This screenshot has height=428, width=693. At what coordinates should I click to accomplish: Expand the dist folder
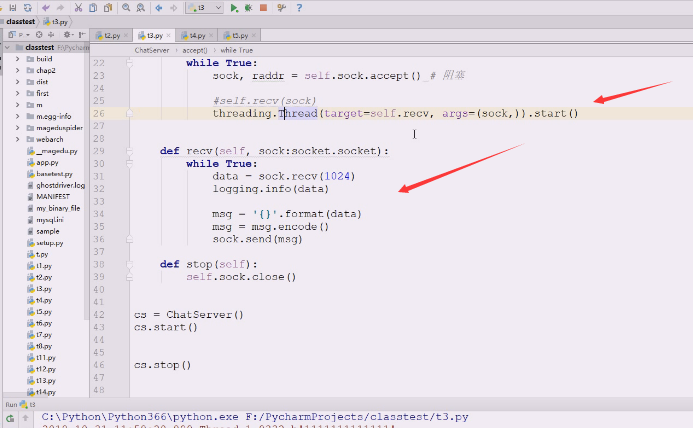pyautogui.click(x=17, y=82)
